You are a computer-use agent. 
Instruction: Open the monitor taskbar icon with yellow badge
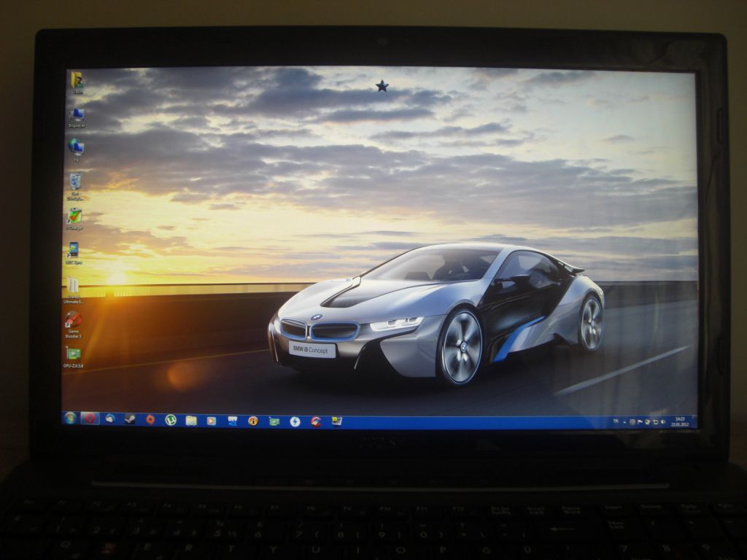point(336,421)
